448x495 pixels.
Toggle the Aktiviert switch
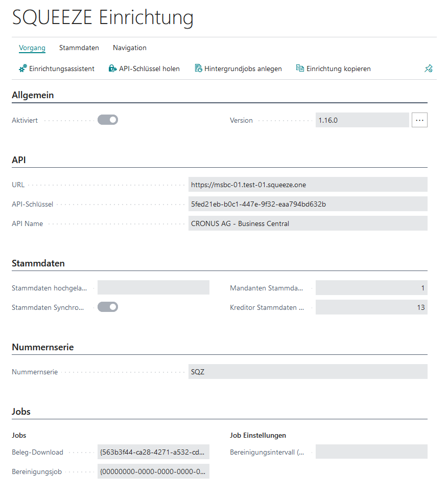click(x=108, y=120)
